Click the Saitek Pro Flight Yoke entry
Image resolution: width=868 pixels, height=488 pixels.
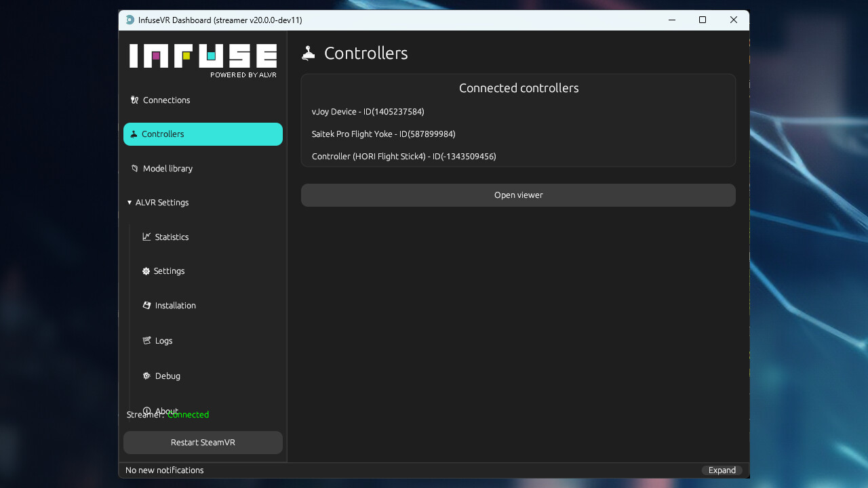point(383,134)
